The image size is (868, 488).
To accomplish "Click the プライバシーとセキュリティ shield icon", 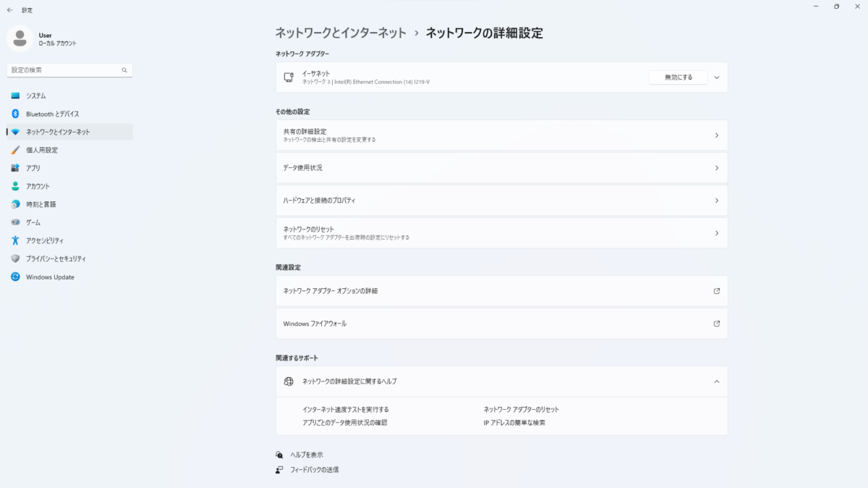I will coord(15,258).
